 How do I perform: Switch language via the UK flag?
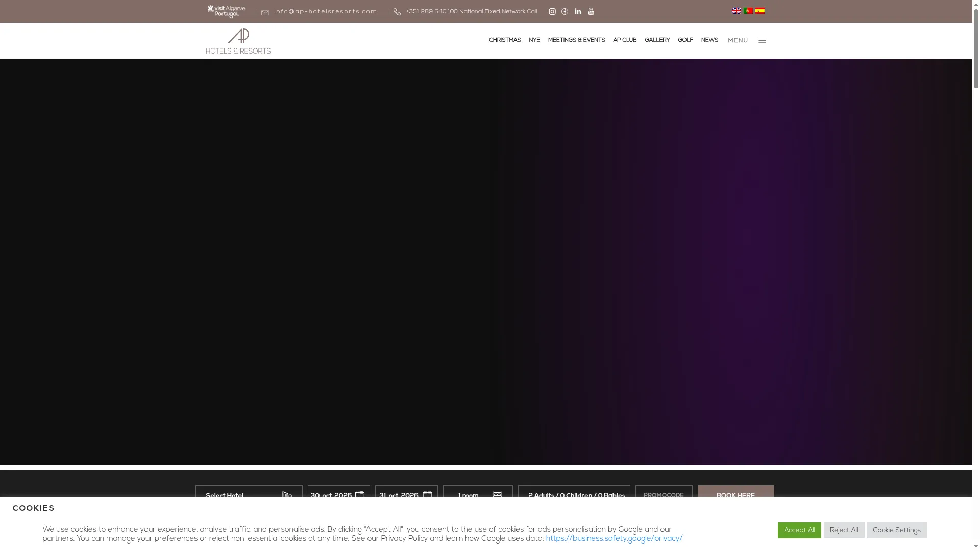pyautogui.click(x=737, y=11)
